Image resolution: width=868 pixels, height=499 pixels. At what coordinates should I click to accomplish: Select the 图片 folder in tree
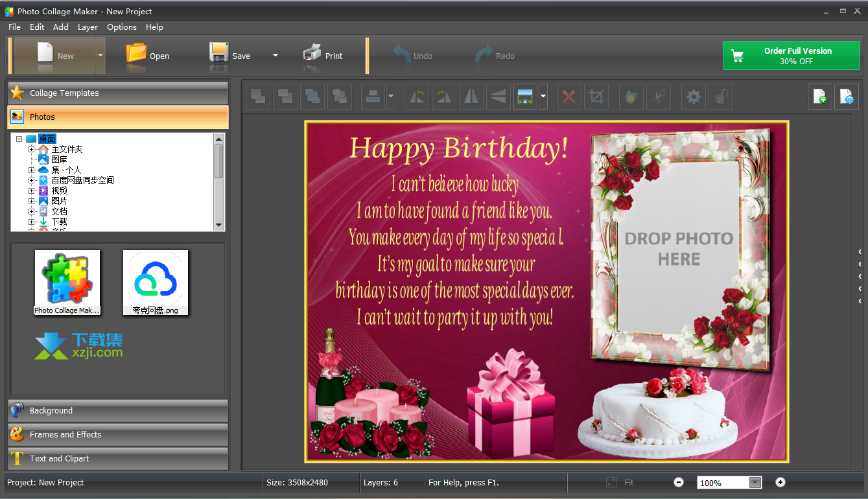[x=59, y=201]
